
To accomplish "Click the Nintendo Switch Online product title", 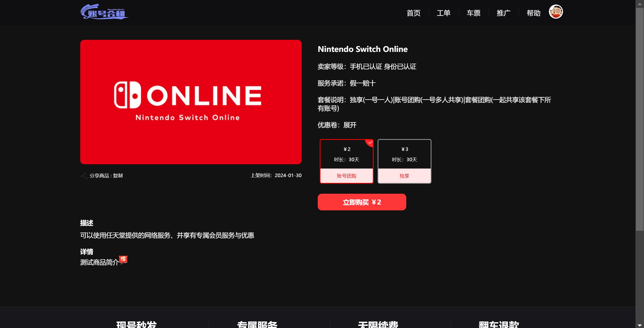I will [363, 49].
